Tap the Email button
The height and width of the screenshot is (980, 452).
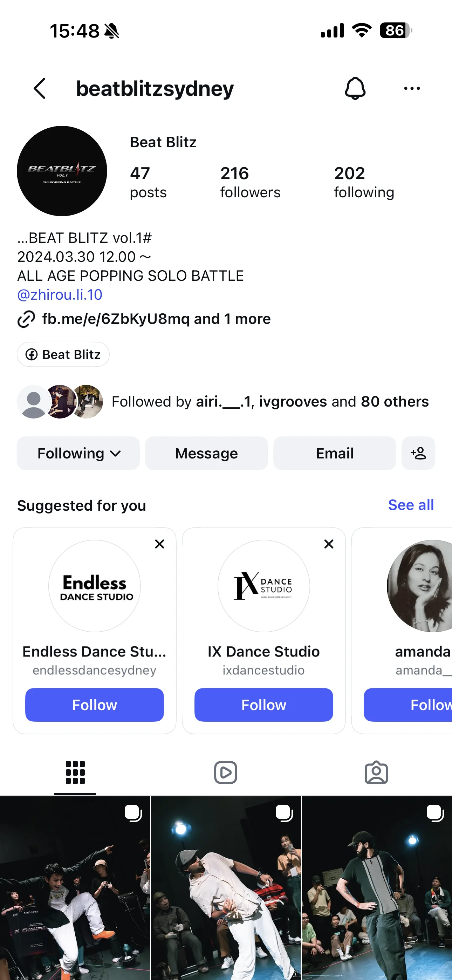pyautogui.click(x=335, y=453)
